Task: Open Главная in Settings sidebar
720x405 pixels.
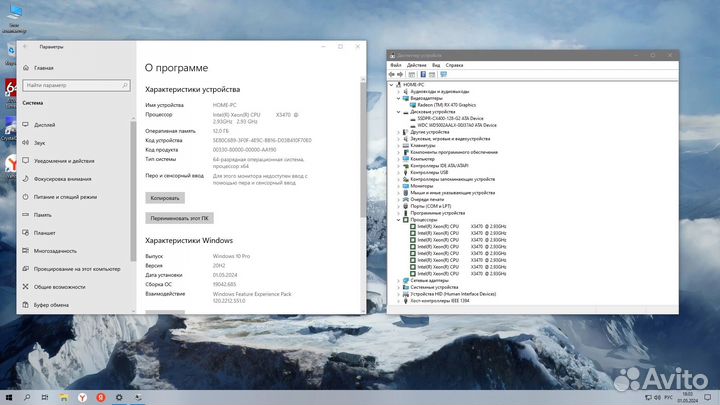Action: 44,68
